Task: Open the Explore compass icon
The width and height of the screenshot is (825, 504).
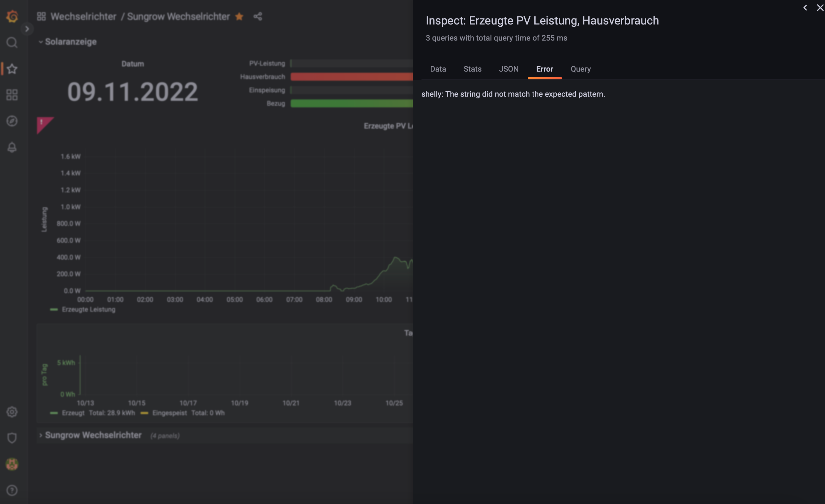Action: pyautogui.click(x=12, y=121)
